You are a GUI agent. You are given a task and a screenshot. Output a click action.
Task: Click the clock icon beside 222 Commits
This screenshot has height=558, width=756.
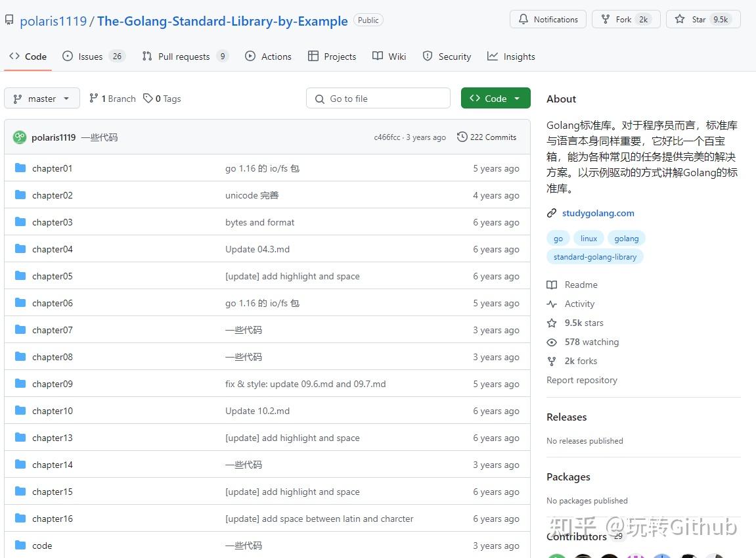pos(461,137)
